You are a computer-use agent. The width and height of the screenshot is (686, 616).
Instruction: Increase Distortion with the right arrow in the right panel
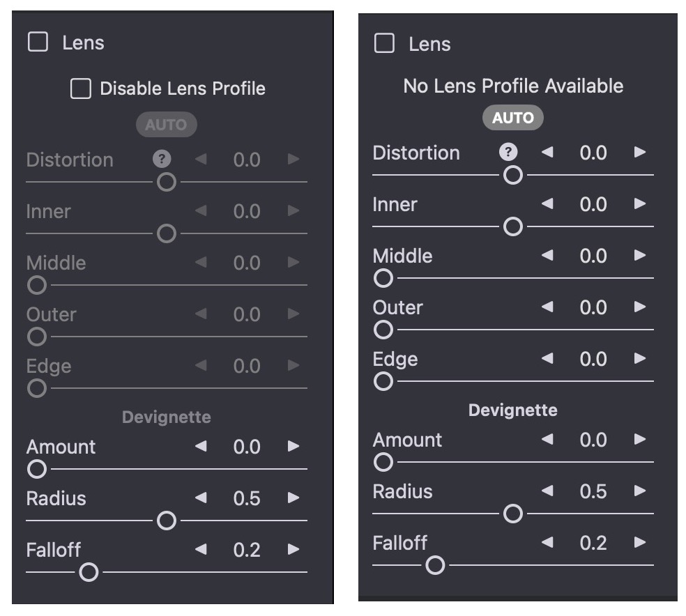point(640,152)
